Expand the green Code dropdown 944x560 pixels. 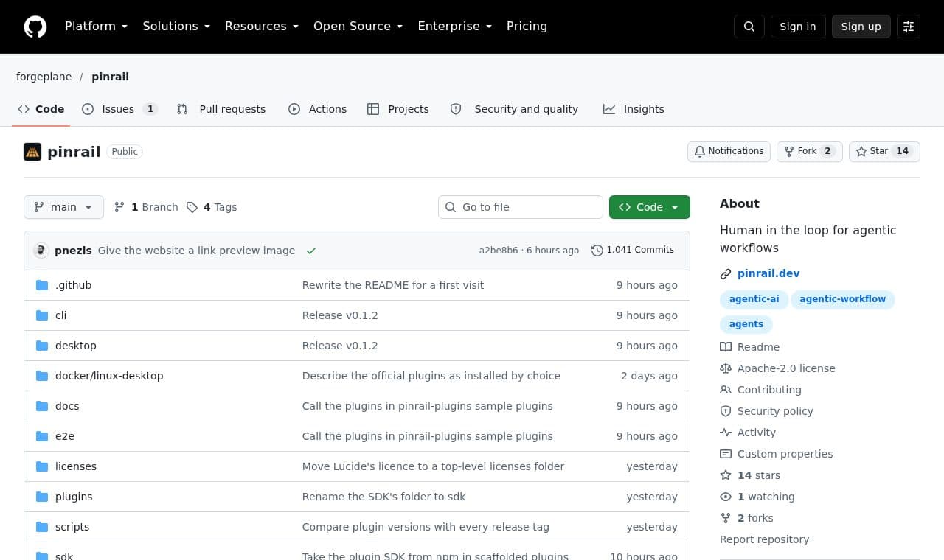pos(650,207)
